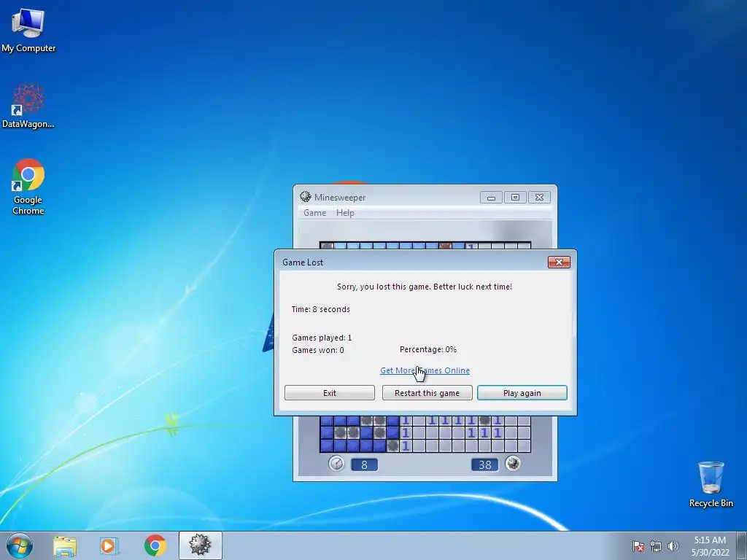
Task: Open the Game menu in Minesweeper
Action: pos(315,213)
